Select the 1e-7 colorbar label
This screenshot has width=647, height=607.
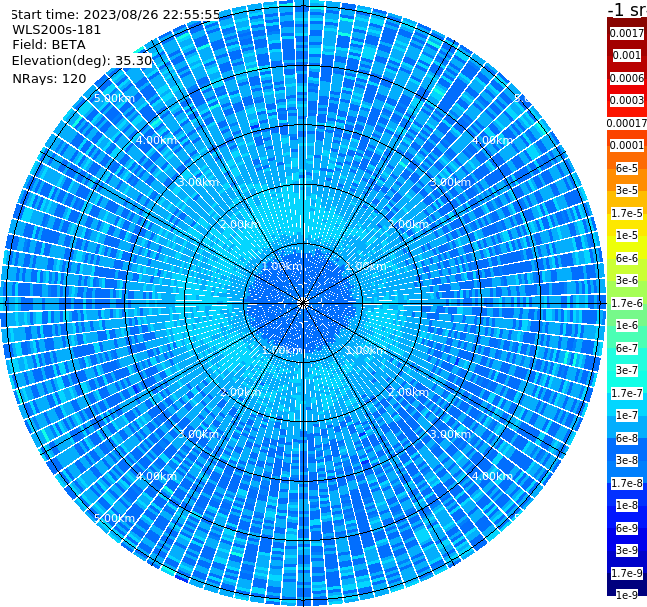[x=627, y=415]
